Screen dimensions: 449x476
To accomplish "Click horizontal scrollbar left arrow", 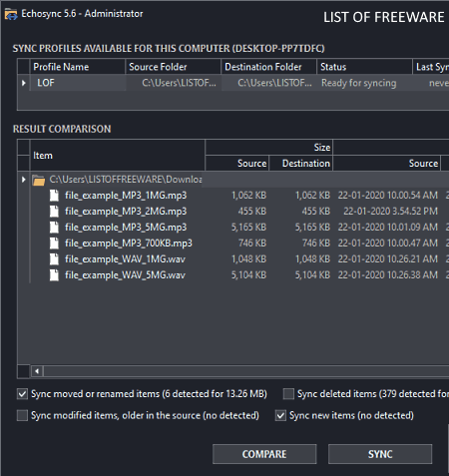I will 37,371.
